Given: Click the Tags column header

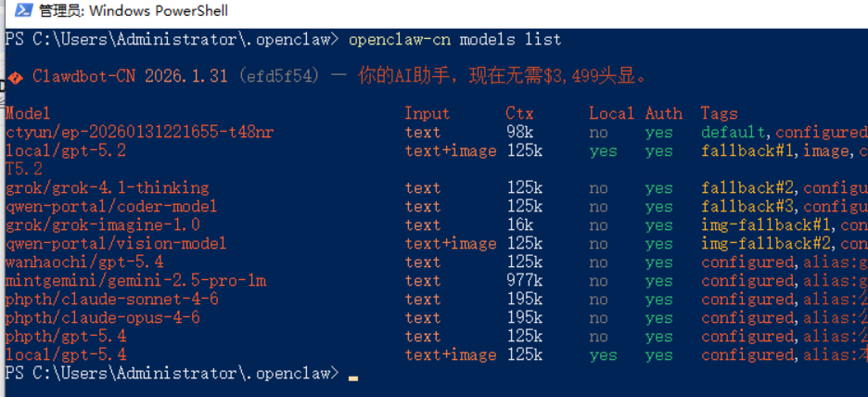Looking at the screenshot, I should pos(719,113).
